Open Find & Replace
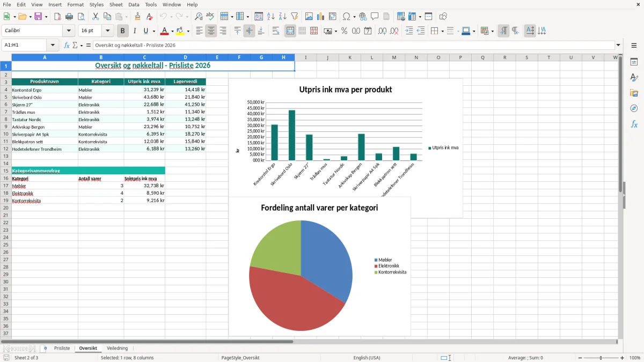The image size is (644, 362). click(199, 17)
